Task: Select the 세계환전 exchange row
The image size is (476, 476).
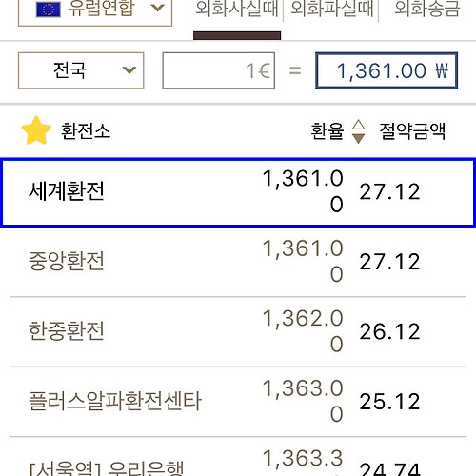Action: pos(238,192)
